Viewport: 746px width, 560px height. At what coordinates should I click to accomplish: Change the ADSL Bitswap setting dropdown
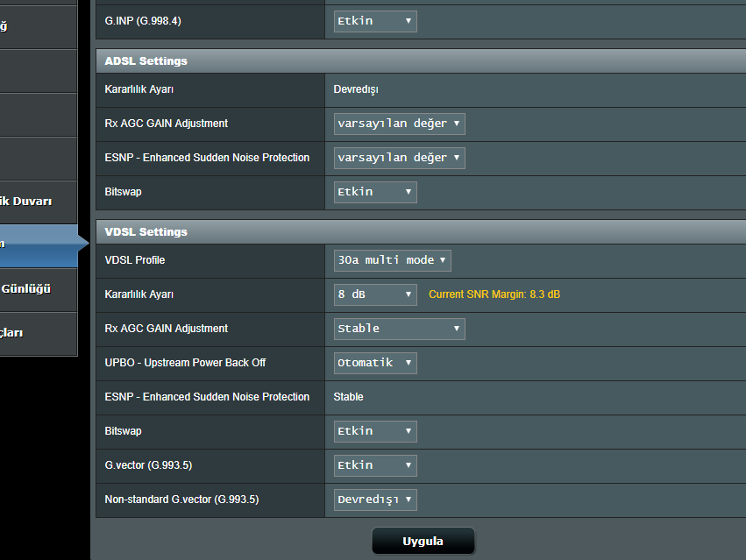tap(374, 192)
